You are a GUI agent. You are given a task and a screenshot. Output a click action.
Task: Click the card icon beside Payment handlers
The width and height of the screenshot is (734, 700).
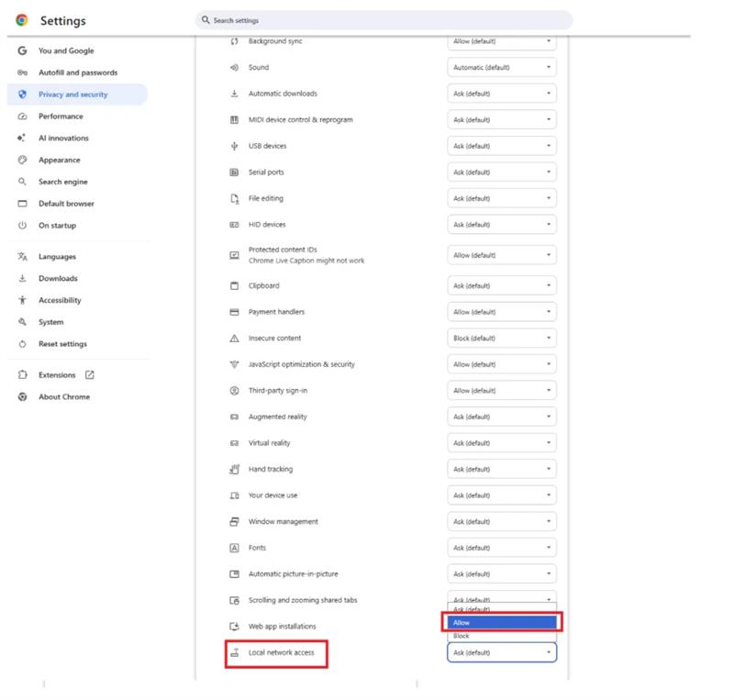234,312
